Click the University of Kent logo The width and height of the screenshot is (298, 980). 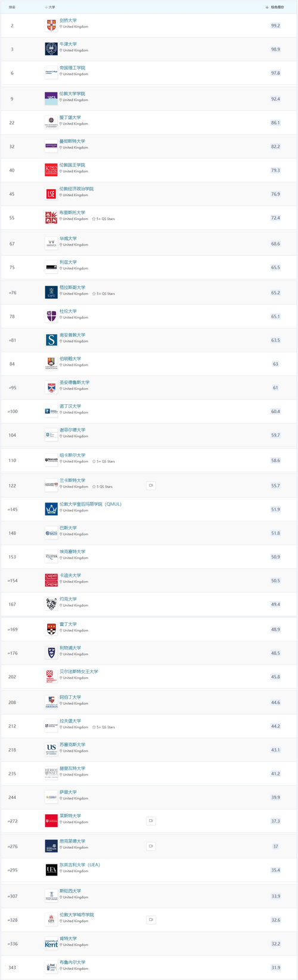point(51,944)
